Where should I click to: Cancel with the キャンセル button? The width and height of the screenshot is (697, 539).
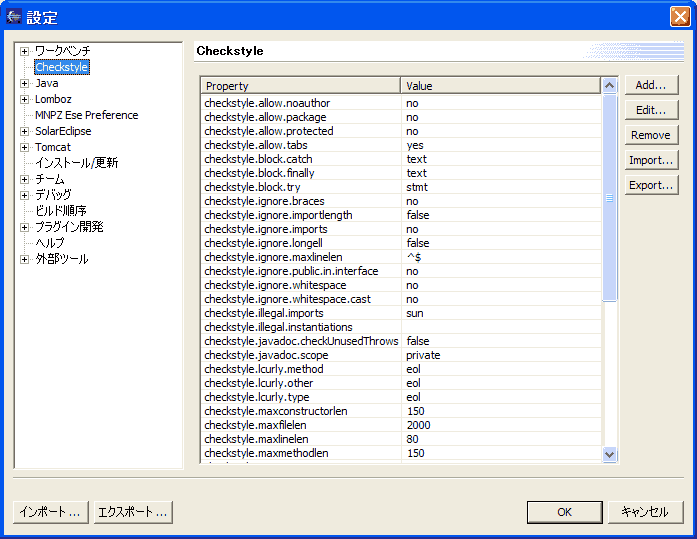point(645,512)
